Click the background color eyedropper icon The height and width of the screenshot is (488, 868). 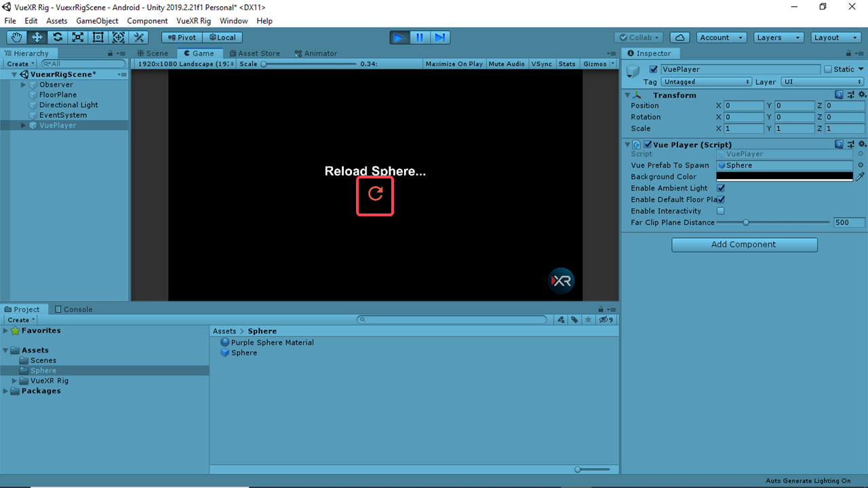coord(861,176)
